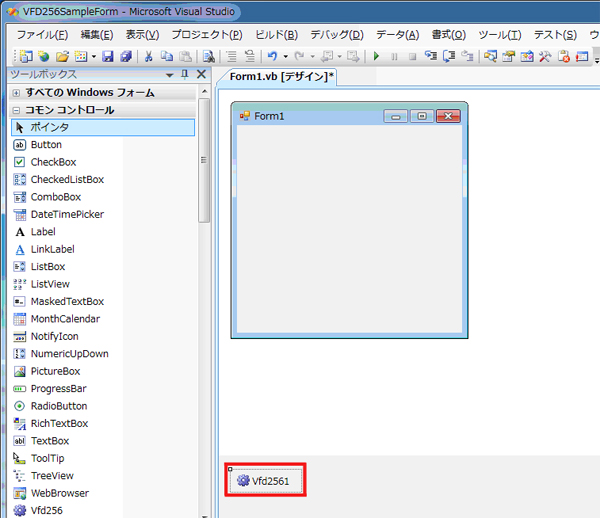Click the Open File folder icon
Image resolution: width=600 pixels, height=518 pixels.
[x=62, y=57]
